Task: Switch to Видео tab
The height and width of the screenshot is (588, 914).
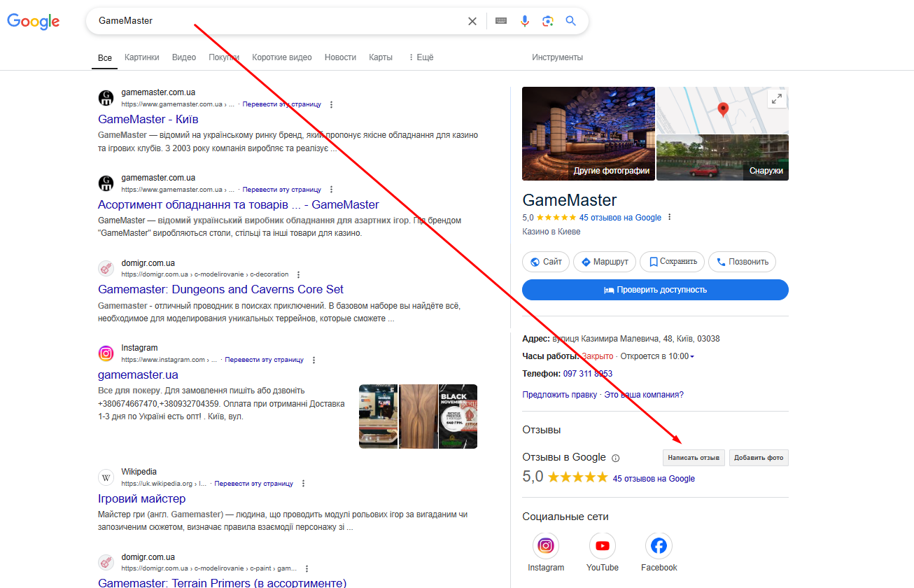Action: click(184, 57)
